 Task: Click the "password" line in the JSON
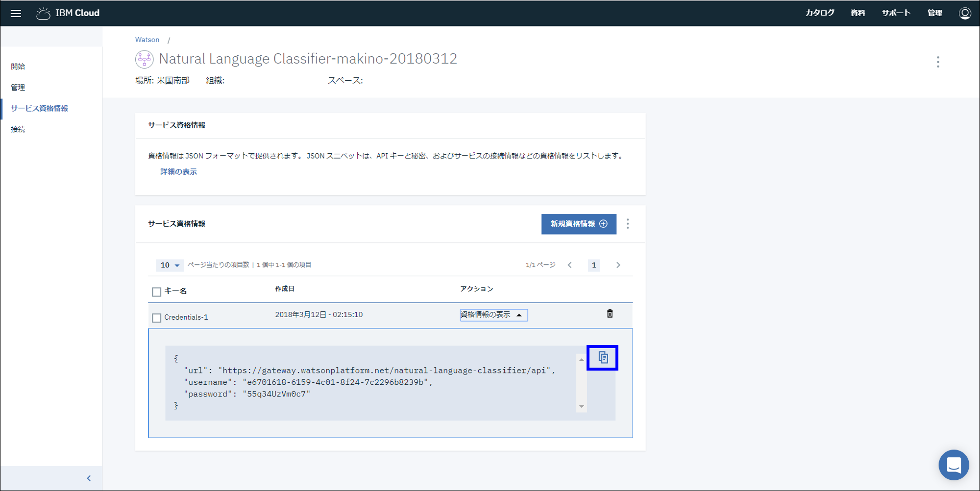247,394
